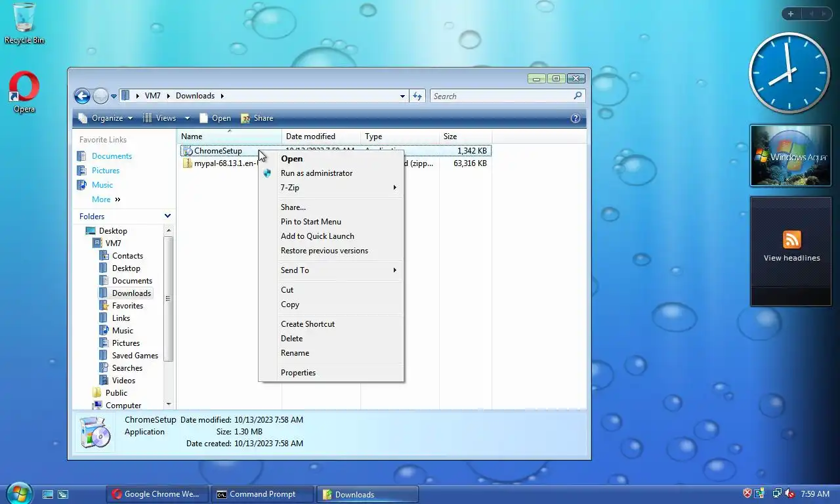Click VM7 in the address breadcrumb
Screen dimensions: 840x504
pyautogui.click(x=152, y=96)
